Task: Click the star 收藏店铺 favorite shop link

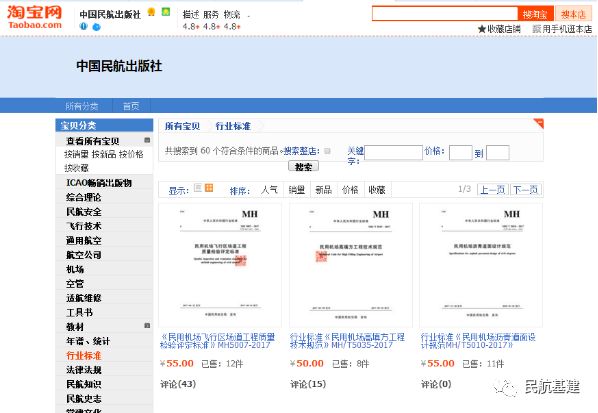Action: click(499, 29)
